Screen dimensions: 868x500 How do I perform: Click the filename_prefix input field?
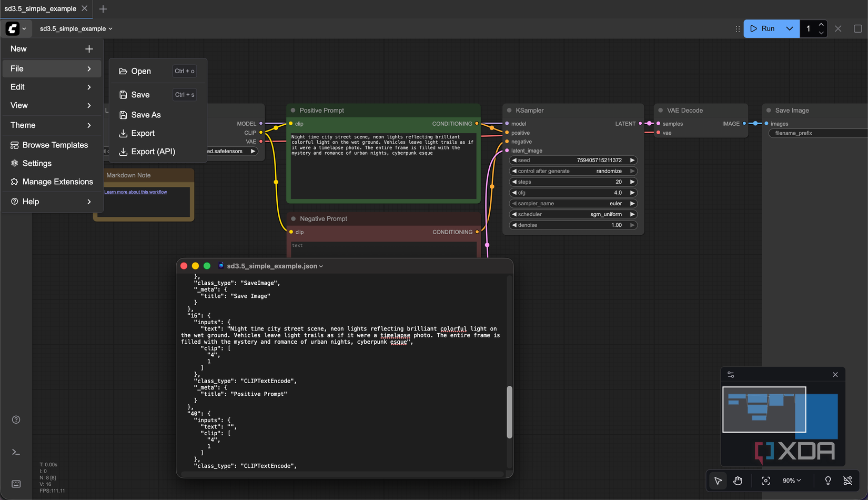(x=819, y=133)
